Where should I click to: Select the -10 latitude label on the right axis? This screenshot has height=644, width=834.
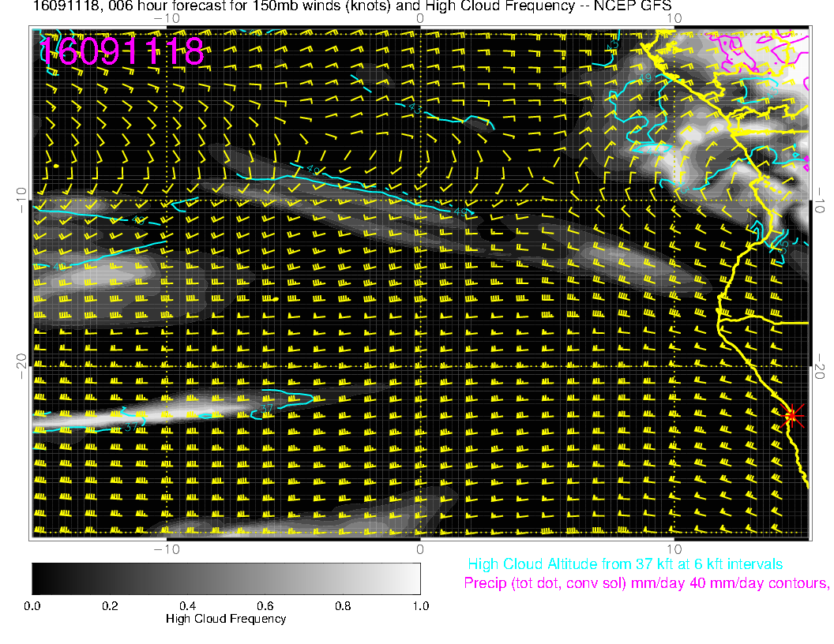point(819,200)
